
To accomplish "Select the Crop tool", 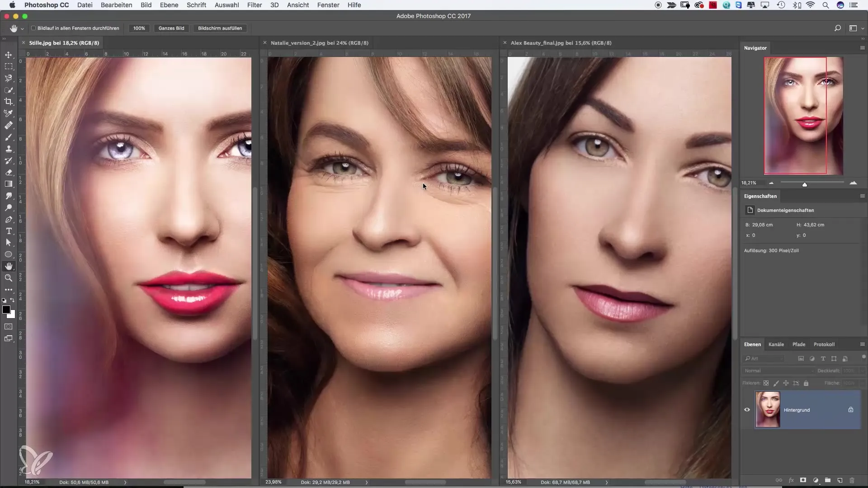I will (x=9, y=102).
